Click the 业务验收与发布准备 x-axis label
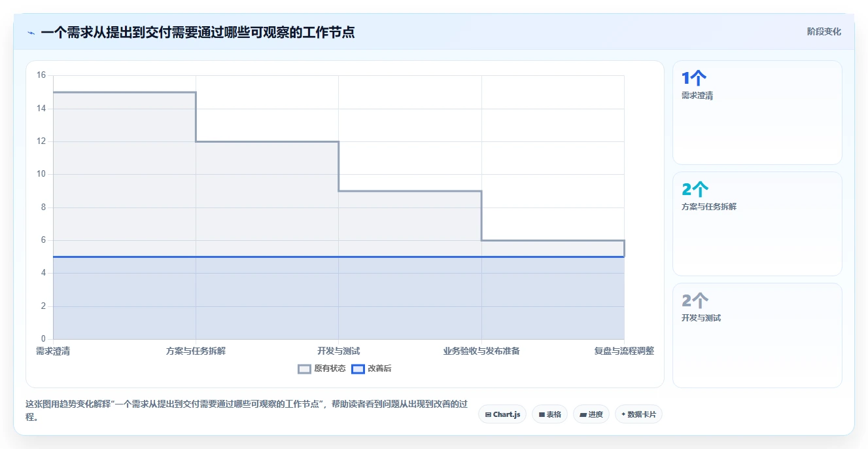868x449 pixels. click(x=481, y=351)
